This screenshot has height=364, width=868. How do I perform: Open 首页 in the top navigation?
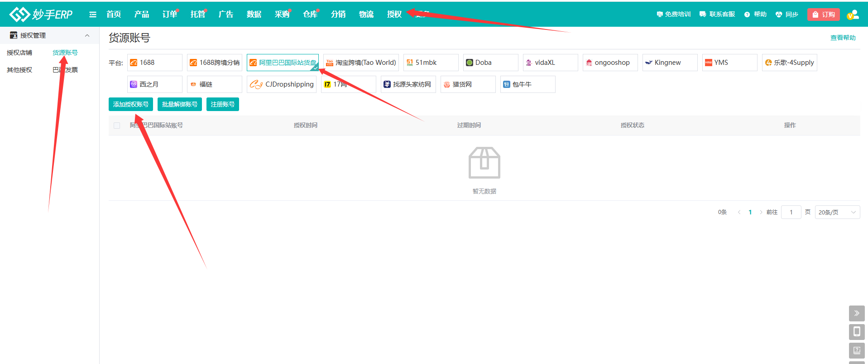114,15
